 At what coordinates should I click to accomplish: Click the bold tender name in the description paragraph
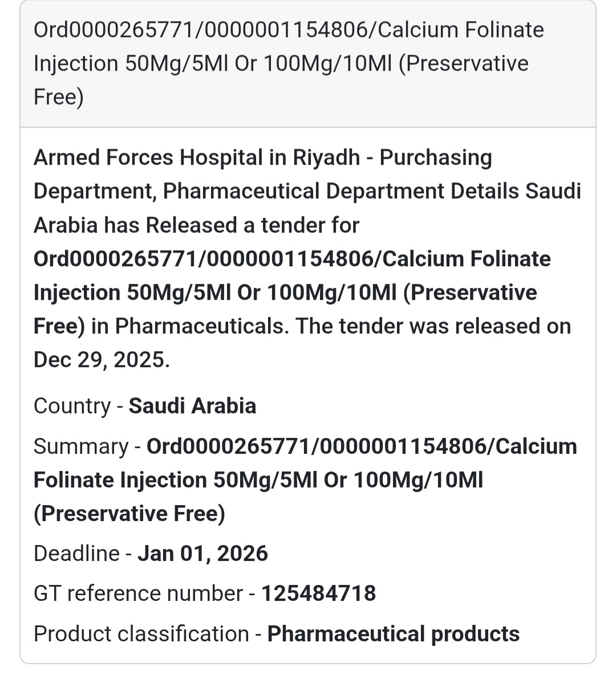click(292, 292)
